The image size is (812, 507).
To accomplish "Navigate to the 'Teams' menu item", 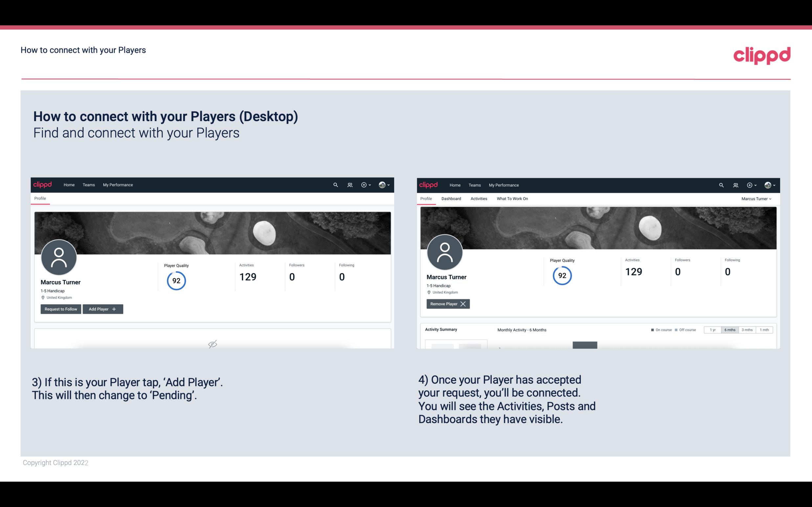I will click(88, 184).
